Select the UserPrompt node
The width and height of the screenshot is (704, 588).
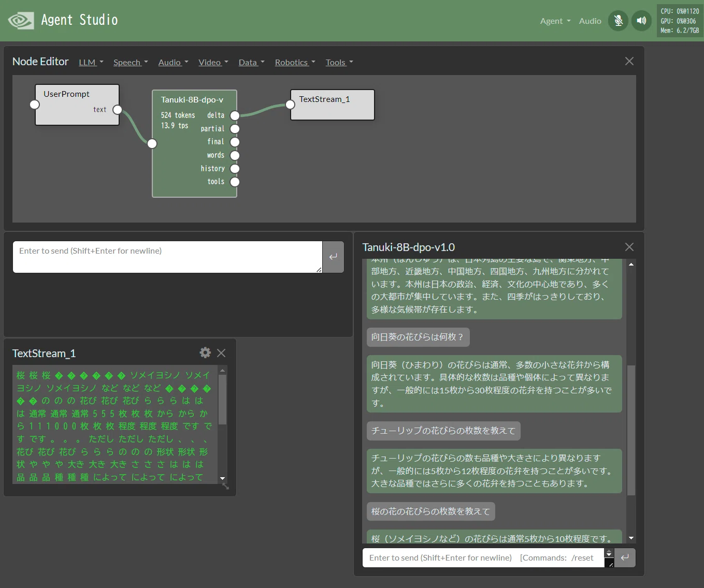point(77,105)
